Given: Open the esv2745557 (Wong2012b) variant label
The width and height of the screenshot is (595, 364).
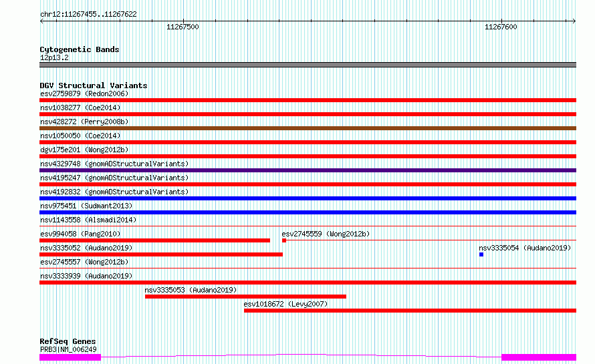Looking at the screenshot, I should [84, 262].
